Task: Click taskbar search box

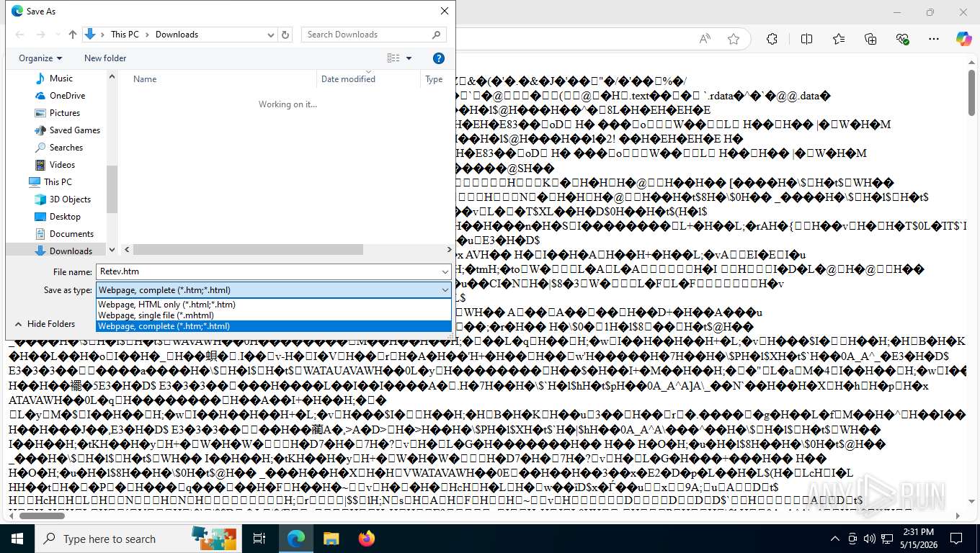Action: point(139,539)
